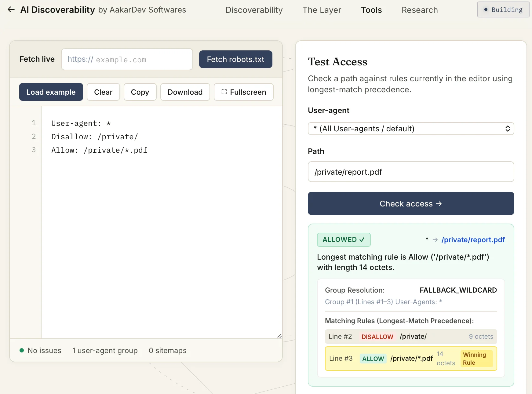Click the '9 octets' value
The width and height of the screenshot is (532, 394).
[x=481, y=337]
